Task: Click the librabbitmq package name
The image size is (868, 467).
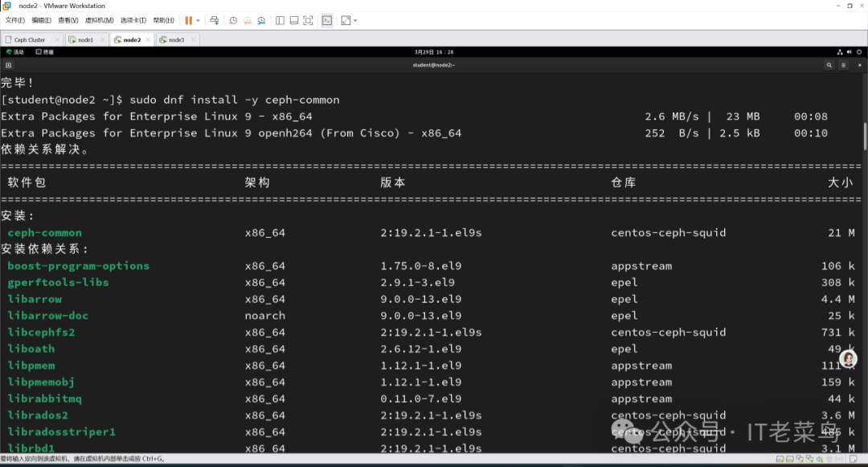Action: pos(45,399)
